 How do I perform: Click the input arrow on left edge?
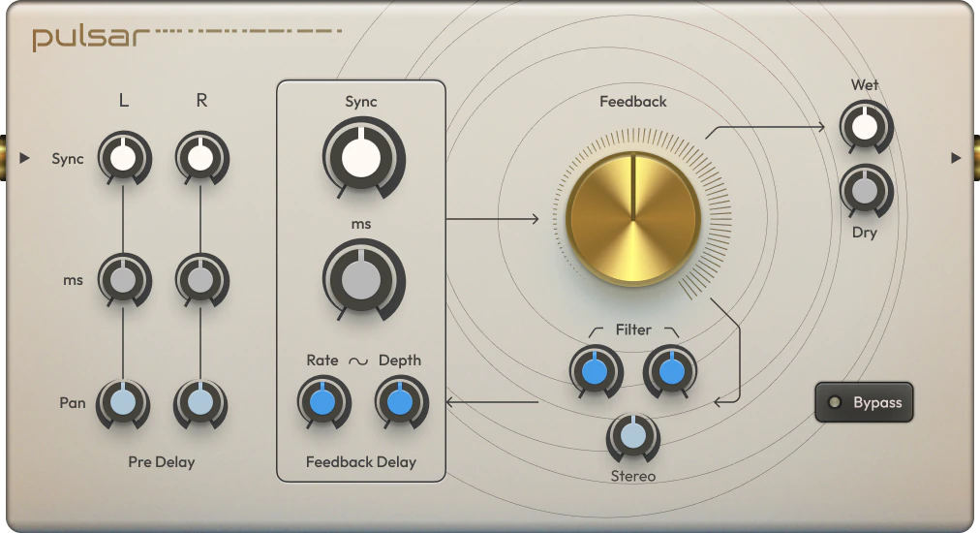click(24, 158)
